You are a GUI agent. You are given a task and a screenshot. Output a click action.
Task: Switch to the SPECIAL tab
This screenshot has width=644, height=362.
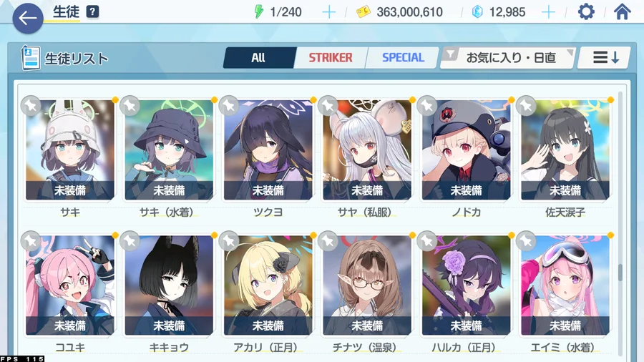[402, 58]
